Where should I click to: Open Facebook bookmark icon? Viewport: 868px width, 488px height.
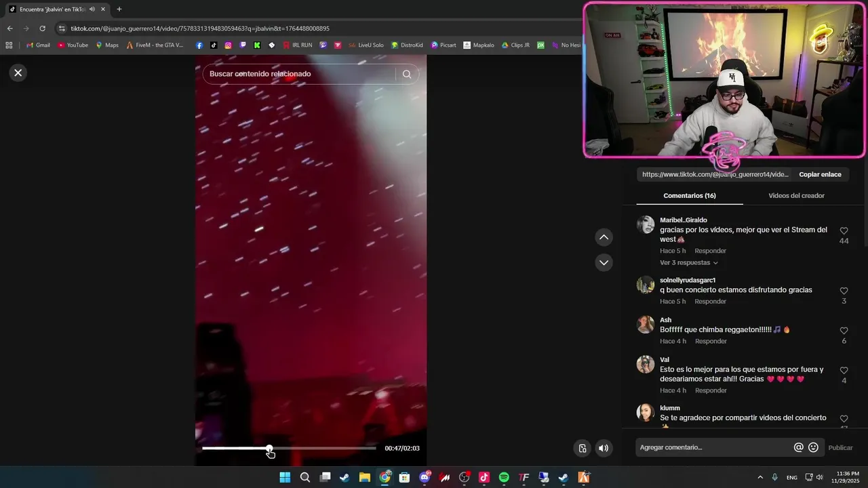[x=199, y=45]
